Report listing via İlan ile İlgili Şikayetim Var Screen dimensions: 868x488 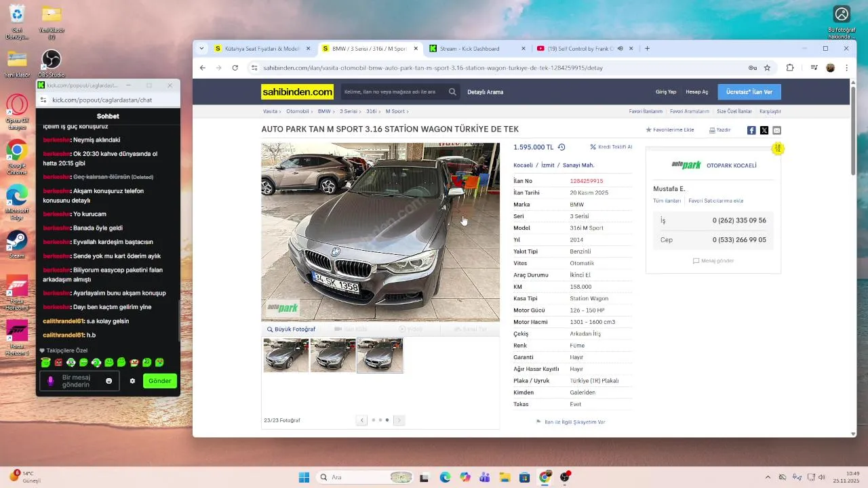[x=570, y=422]
